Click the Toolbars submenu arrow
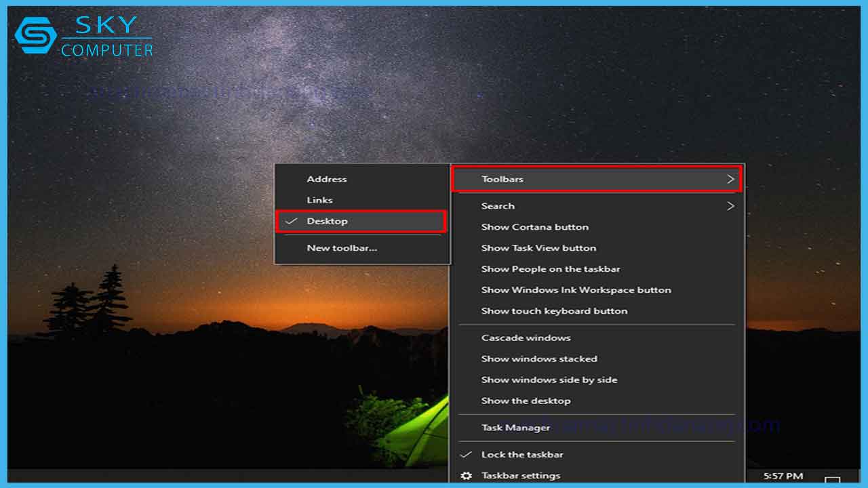The image size is (868, 488). point(731,179)
